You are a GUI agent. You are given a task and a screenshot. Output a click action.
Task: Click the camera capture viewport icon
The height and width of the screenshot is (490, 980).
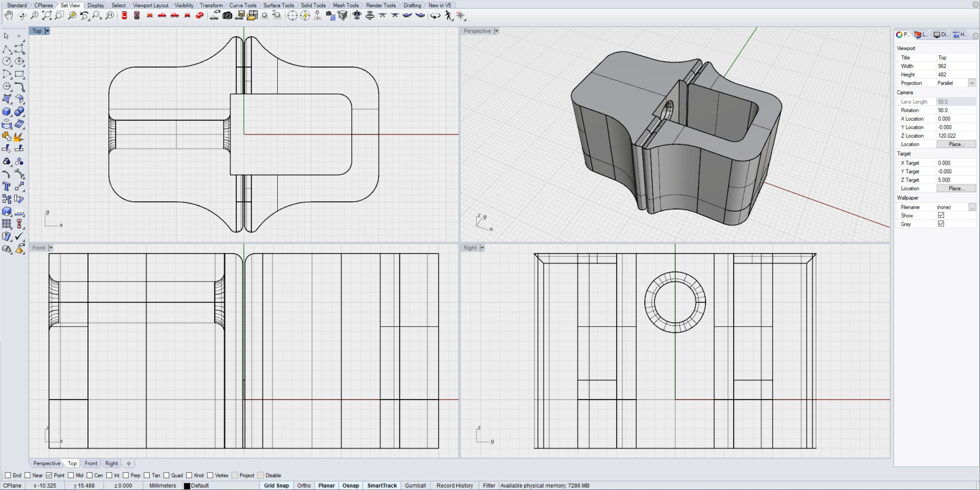pyautogui.click(x=227, y=15)
